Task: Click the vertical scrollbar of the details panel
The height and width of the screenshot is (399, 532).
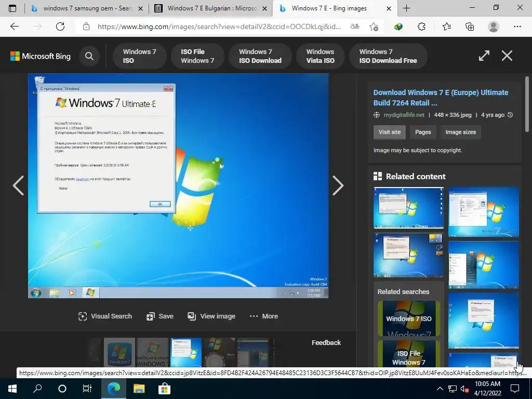Action: click(527, 104)
